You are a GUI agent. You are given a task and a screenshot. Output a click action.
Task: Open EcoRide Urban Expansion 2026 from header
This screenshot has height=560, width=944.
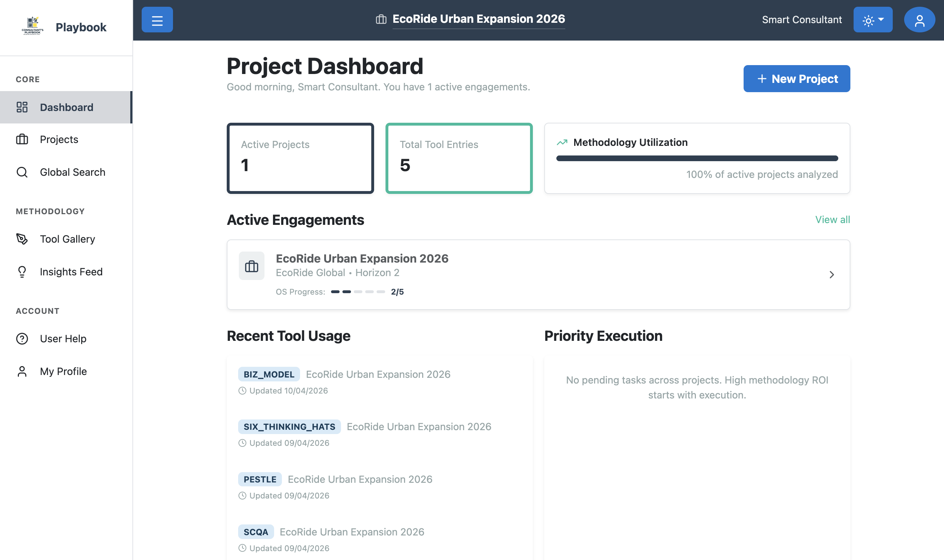[x=478, y=19]
